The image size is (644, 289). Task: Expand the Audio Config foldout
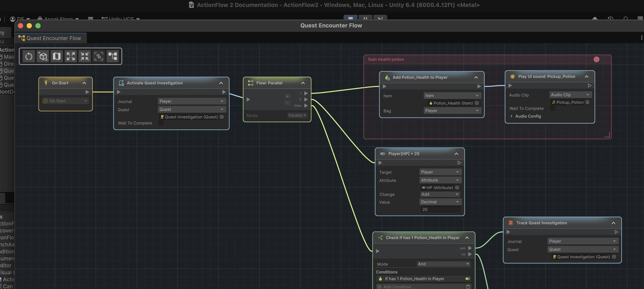click(512, 116)
